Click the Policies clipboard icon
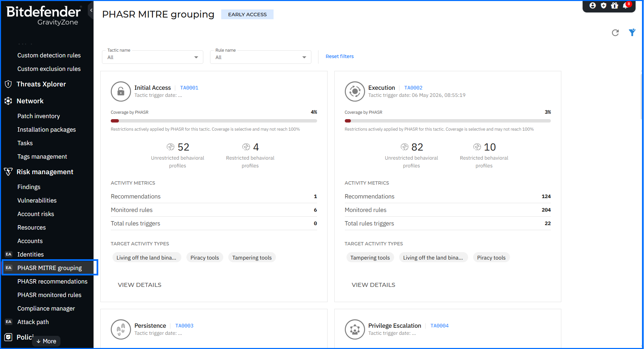 point(8,337)
